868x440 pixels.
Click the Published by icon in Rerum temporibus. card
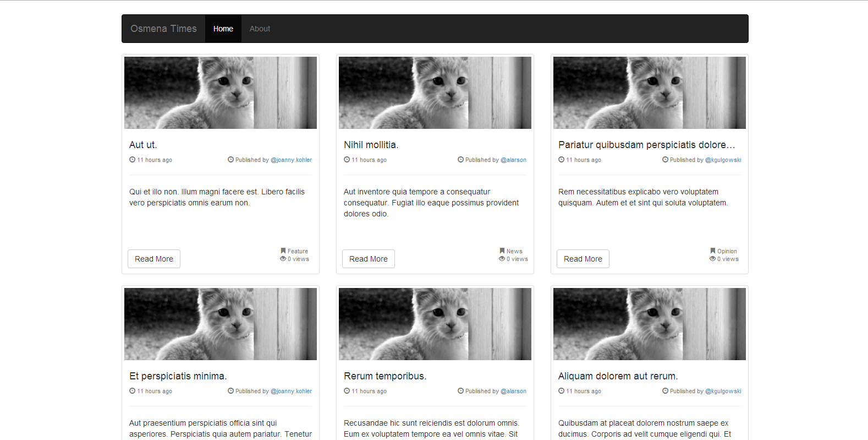pos(461,391)
